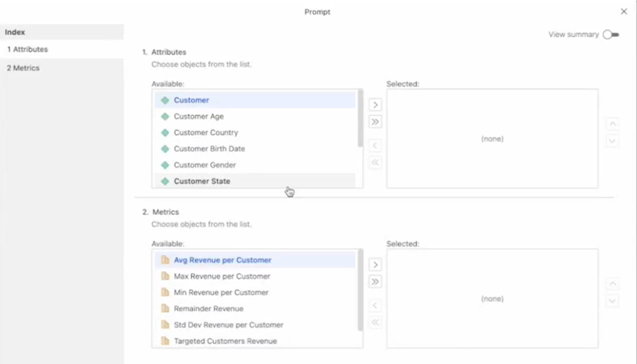Click the remove-all double arrow for Attributes
The image size is (637, 364).
click(375, 163)
